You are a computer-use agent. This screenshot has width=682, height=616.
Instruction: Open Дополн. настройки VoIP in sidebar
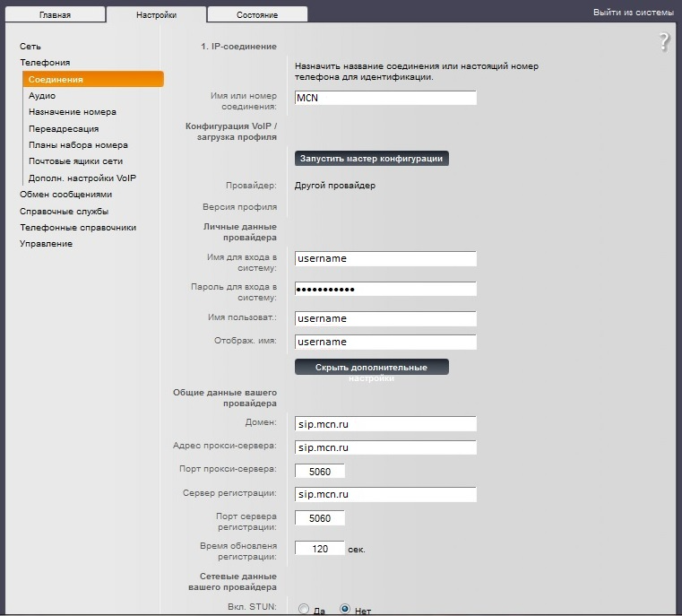click(x=82, y=178)
